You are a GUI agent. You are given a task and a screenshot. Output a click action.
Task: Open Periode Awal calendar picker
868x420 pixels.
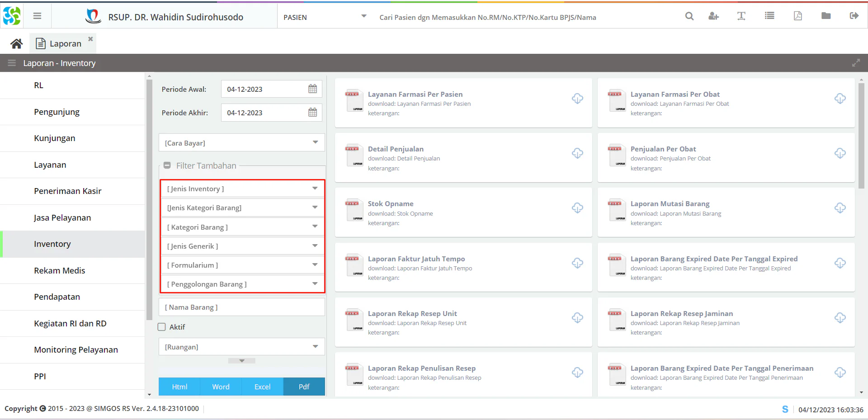(x=312, y=89)
